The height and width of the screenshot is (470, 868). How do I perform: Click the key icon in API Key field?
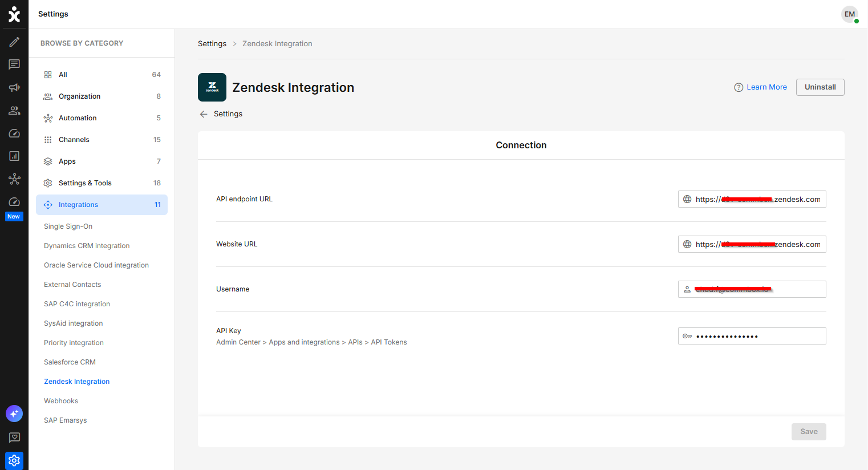tap(687, 336)
